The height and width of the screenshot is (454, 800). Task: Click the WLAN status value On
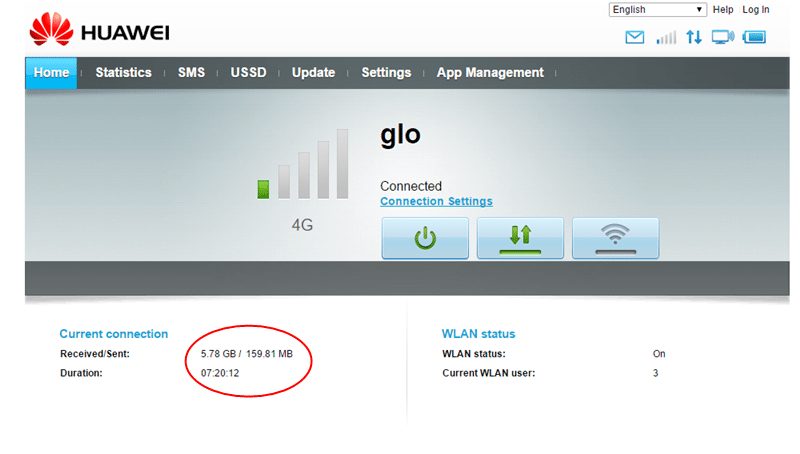[x=659, y=354]
